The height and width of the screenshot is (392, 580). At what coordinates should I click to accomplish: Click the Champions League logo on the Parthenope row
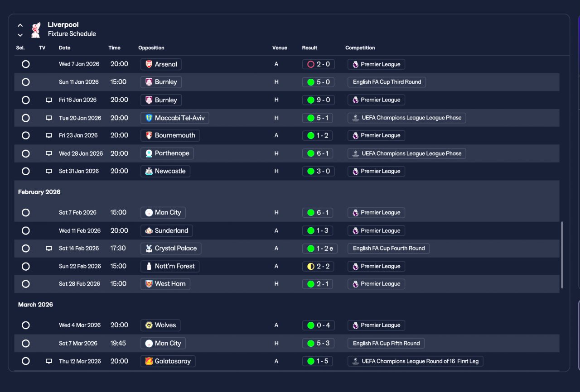356,153
